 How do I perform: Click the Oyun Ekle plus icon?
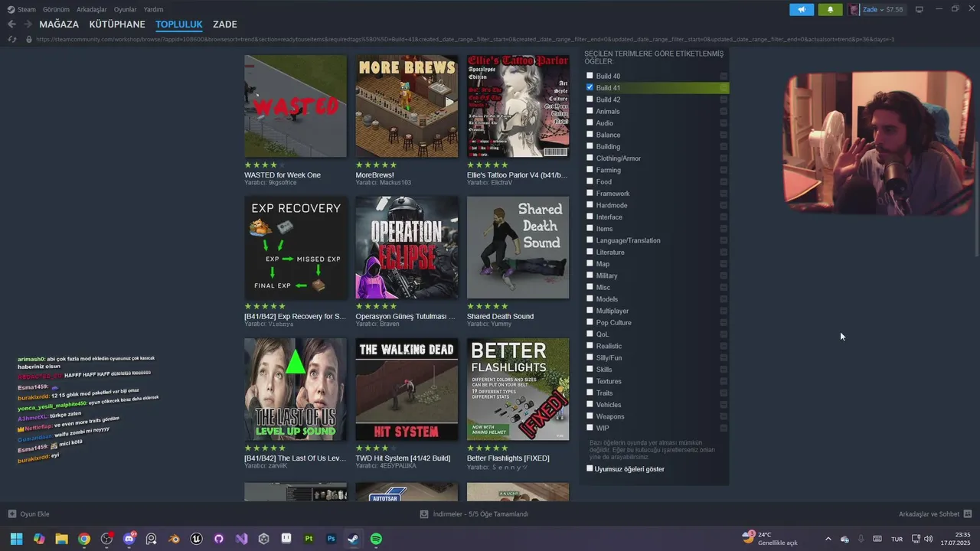(11, 514)
